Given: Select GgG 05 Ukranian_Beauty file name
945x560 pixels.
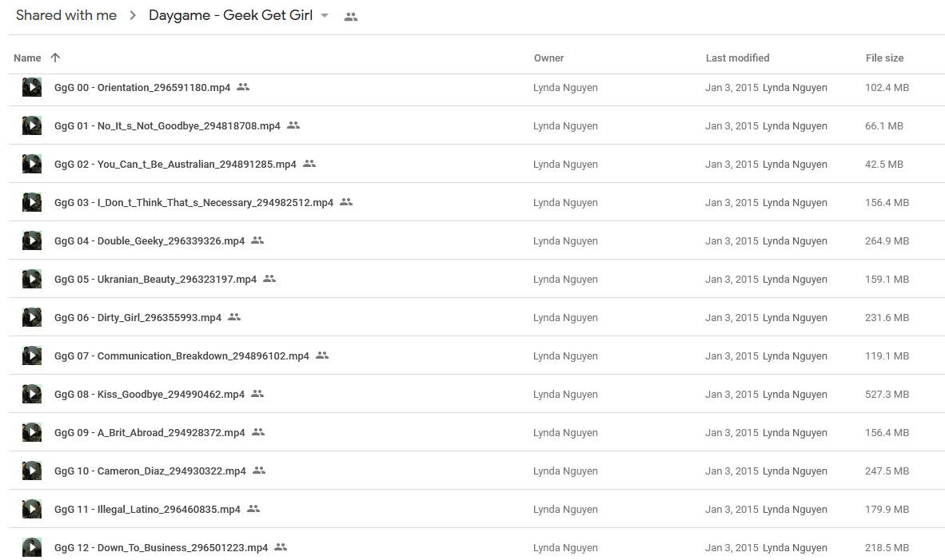Looking at the screenshot, I should point(155,280).
